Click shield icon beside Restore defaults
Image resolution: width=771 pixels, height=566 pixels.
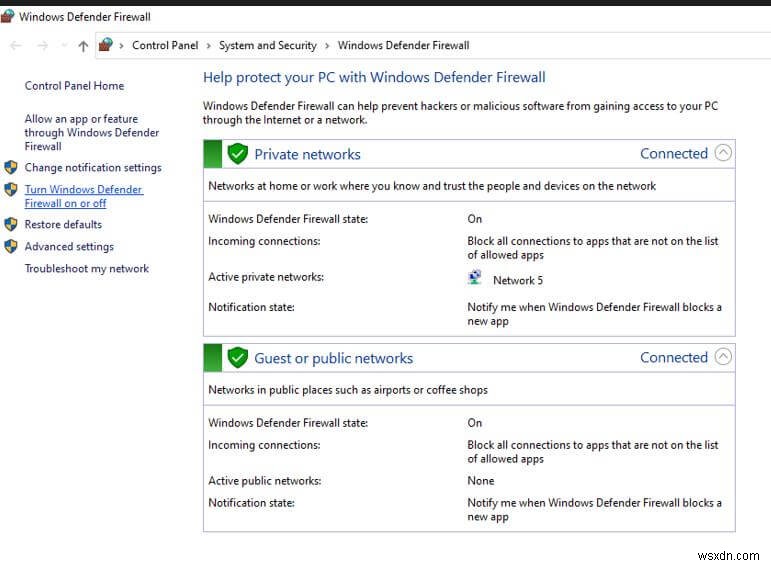(11, 224)
